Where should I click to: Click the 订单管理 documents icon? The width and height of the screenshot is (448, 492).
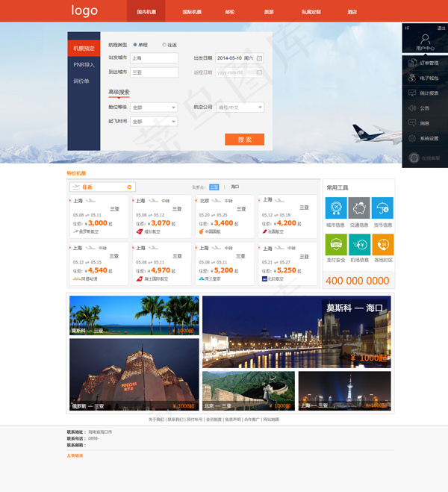pyautogui.click(x=412, y=63)
